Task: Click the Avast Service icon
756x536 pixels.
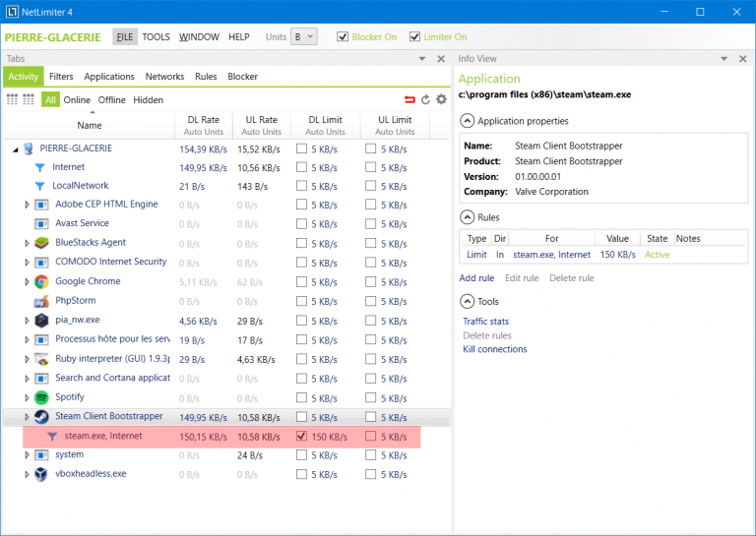Action: (x=41, y=224)
